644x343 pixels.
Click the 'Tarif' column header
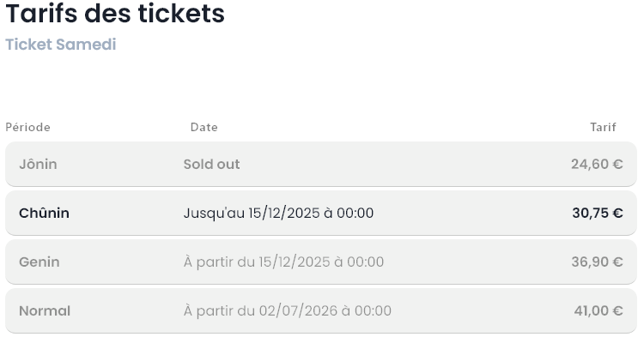[603, 127]
